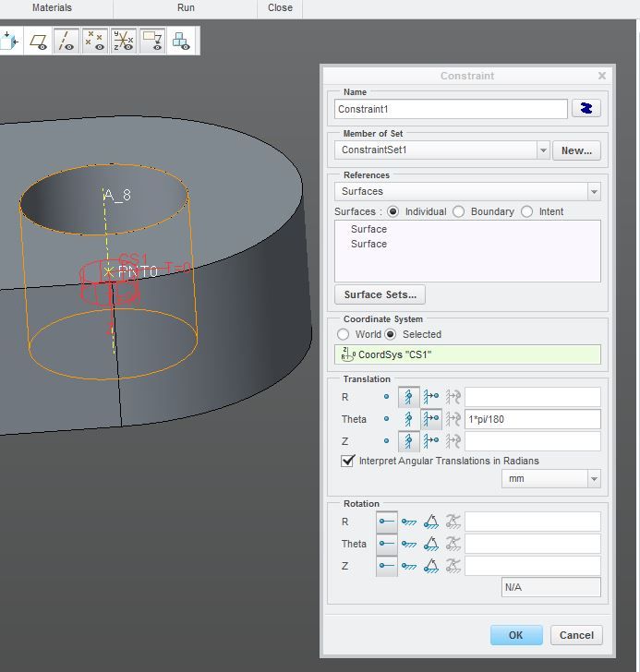Viewport: 640px width, 672px height.
Task: Toggle datum point display
Action: point(94,42)
